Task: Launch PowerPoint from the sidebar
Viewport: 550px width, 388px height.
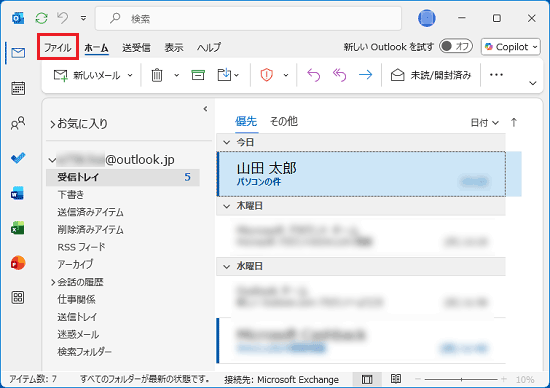Action: coord(18,263)
